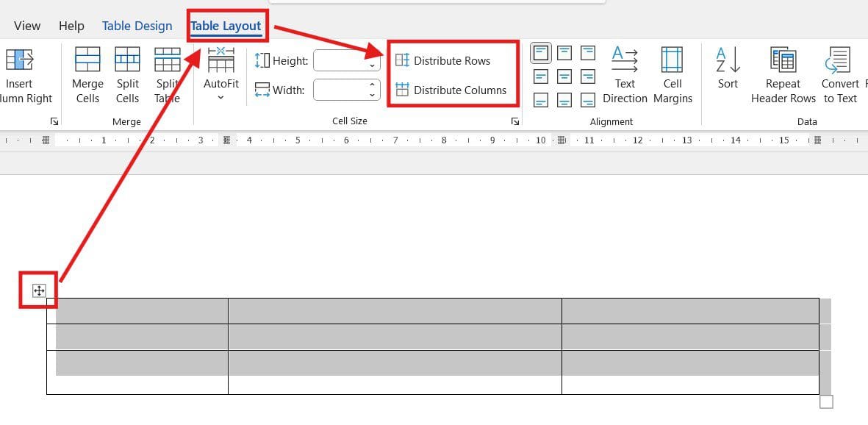
Task: Toggle Align Center cell alignment
Action: (564, 77)
